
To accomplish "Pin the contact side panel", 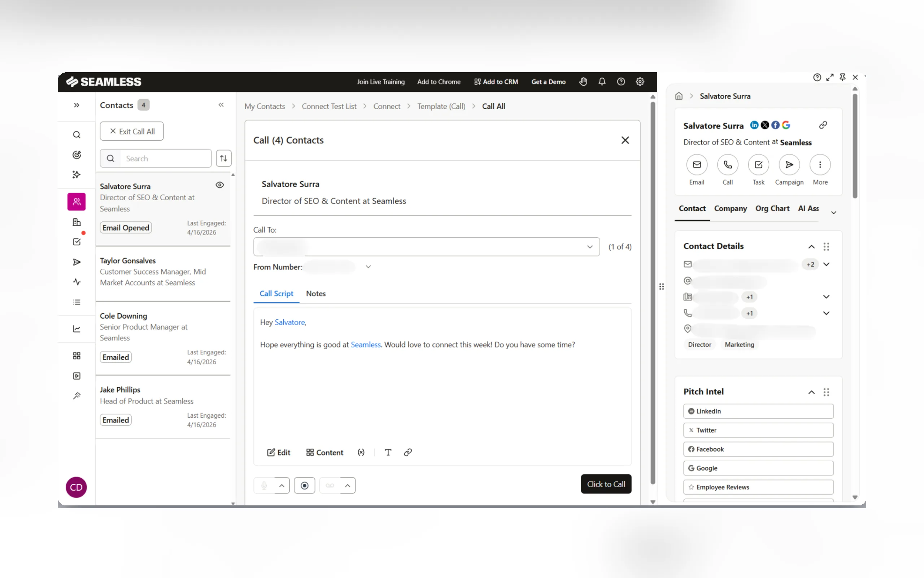I will (843, 77).
